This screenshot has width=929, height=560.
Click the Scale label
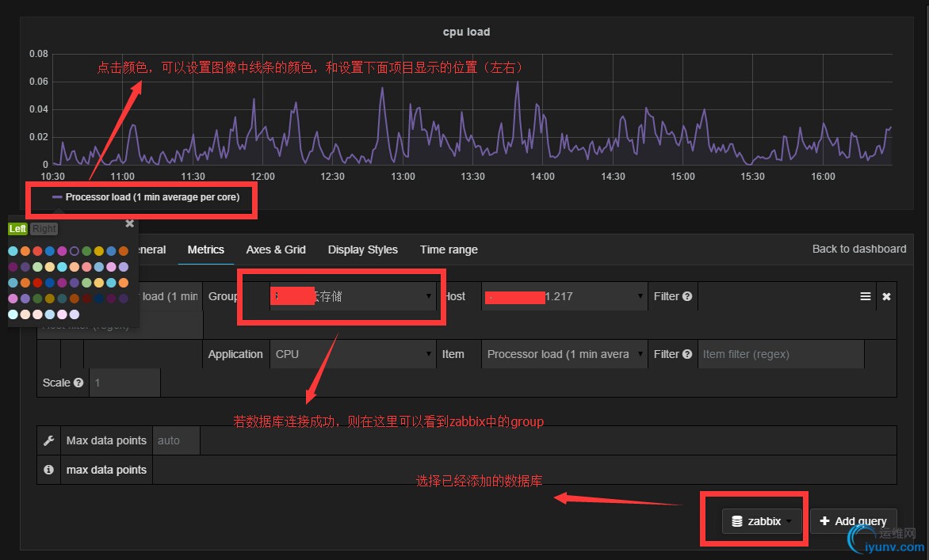pyautogui.click(x=56, y=383)
